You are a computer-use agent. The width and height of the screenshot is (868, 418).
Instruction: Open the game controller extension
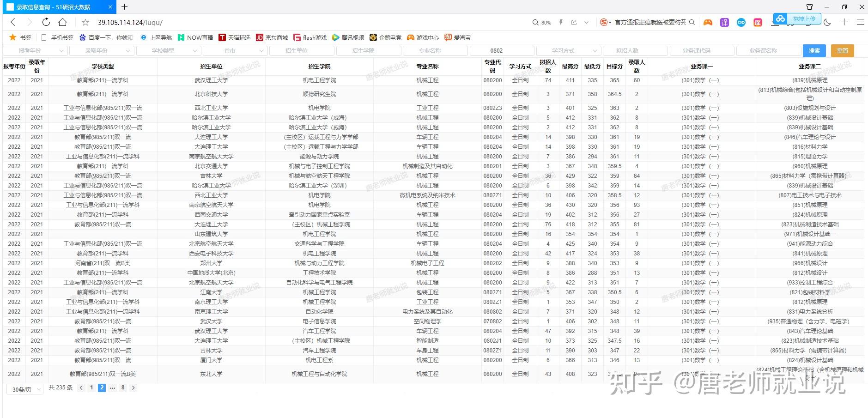(x=708, y=22)
